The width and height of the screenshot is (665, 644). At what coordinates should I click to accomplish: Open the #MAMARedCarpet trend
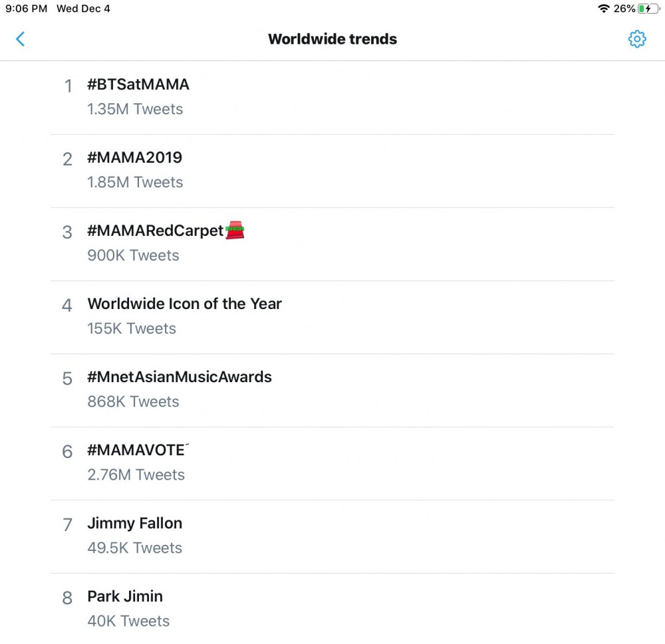coord(332,244)
